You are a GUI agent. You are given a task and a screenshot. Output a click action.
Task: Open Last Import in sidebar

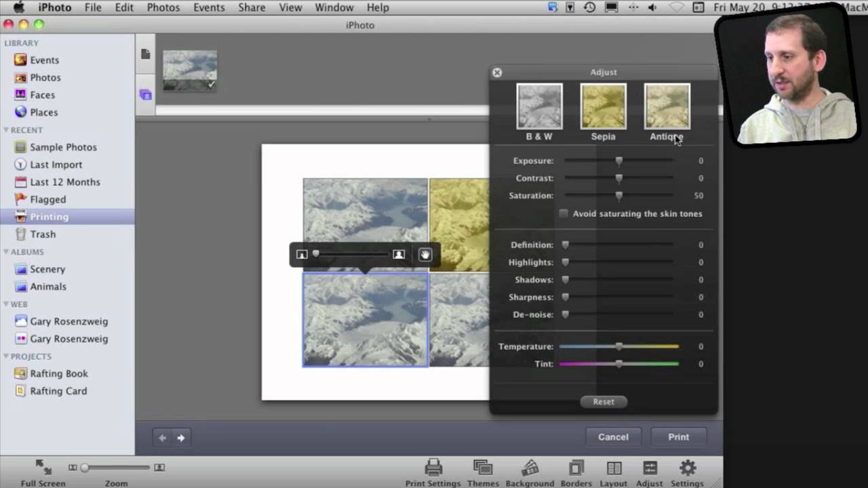click(x=56, y=165)
